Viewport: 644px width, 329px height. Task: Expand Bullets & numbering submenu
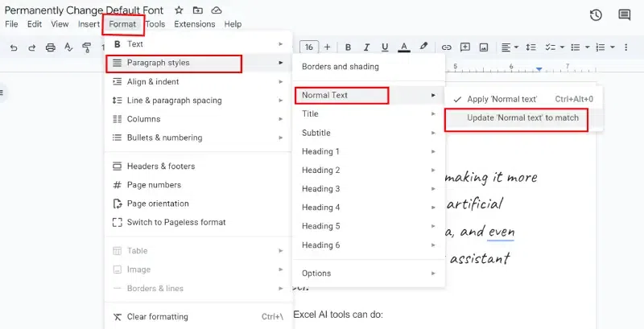tap(198, 138)
